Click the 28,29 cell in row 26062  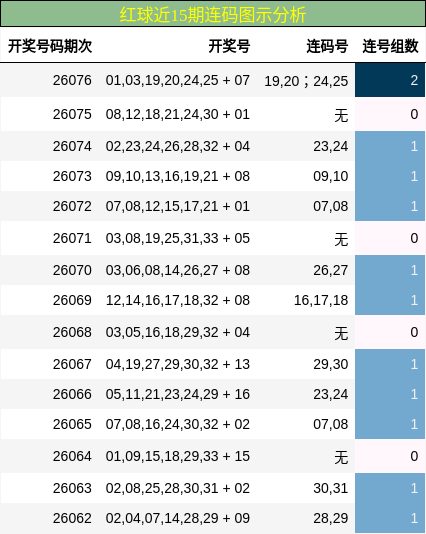click(x=331, y=518)
